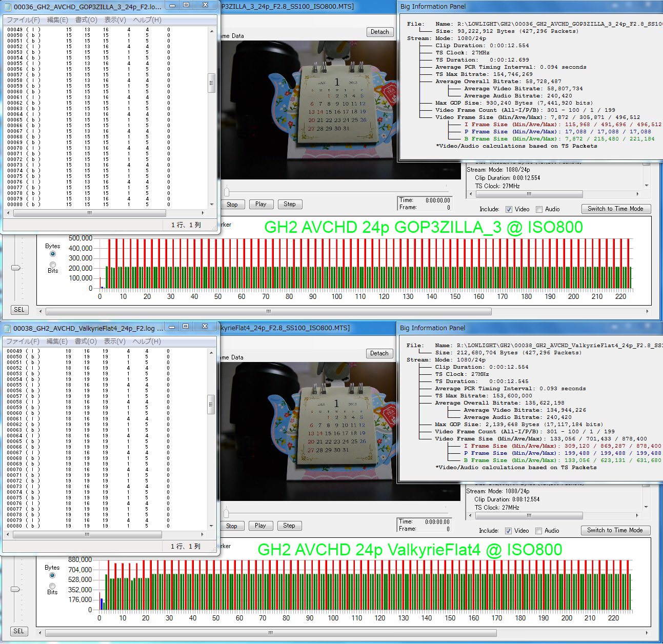Screen dimensions: 663x644
Task: Click the vertical zoom slider beside bottom chart
Action: pyautogui.click(x=16, y=589)
